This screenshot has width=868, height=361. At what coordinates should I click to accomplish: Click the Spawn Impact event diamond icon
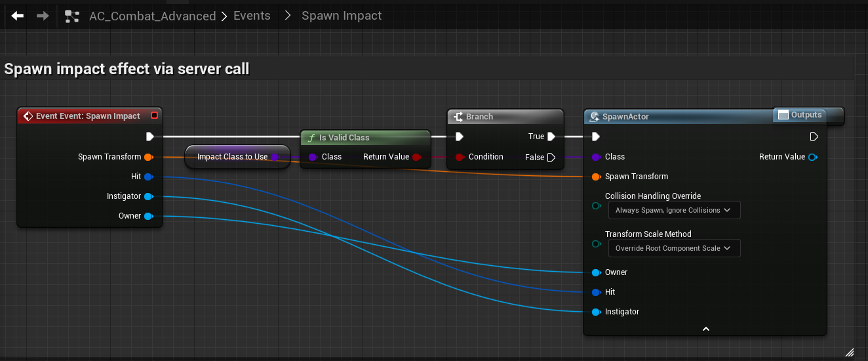(28, 116)
